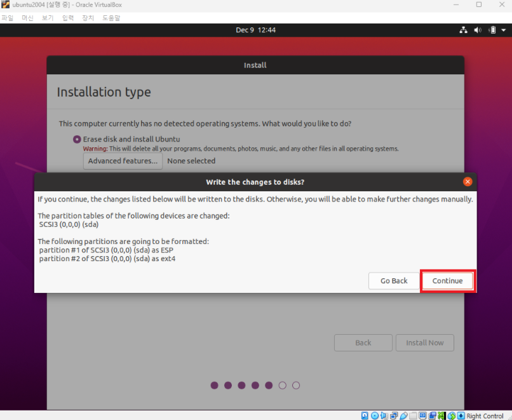Click the audio speaker icon in VirtualBox status bar
The width and height of the screenshot is (512, 420).
[x=384, y=416]
